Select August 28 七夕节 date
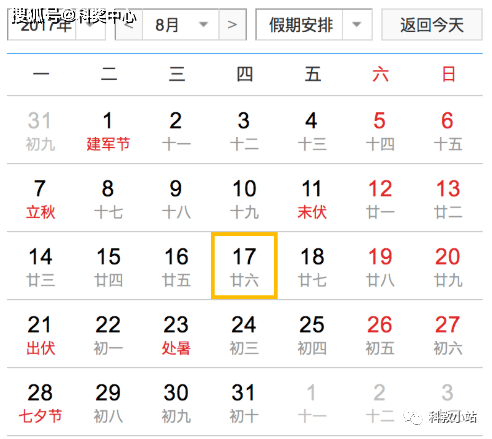 pos(40,402)
